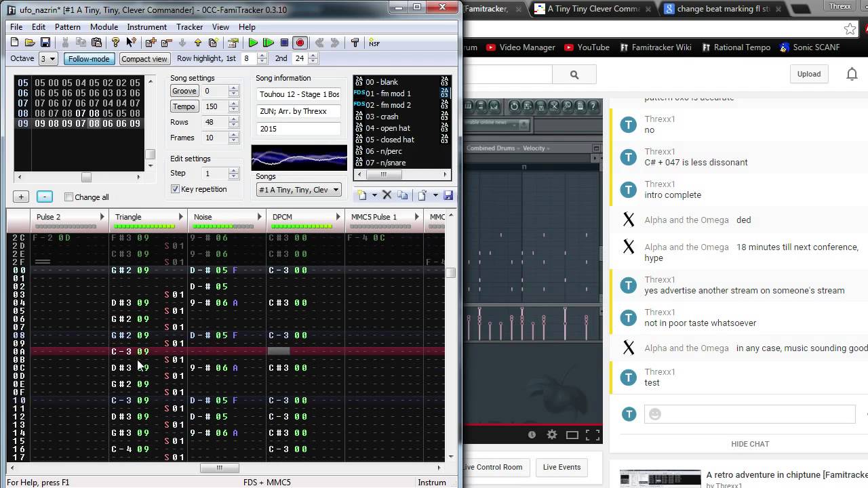Screen dimensions: 868x488
Task: Click the Remove frame toolbar icon
Action: [166, 43]
